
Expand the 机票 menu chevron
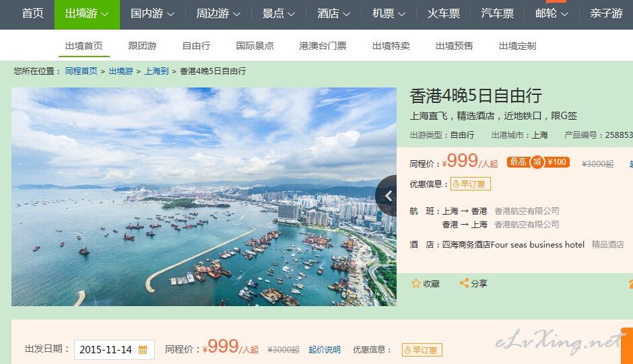pos(401,14)
